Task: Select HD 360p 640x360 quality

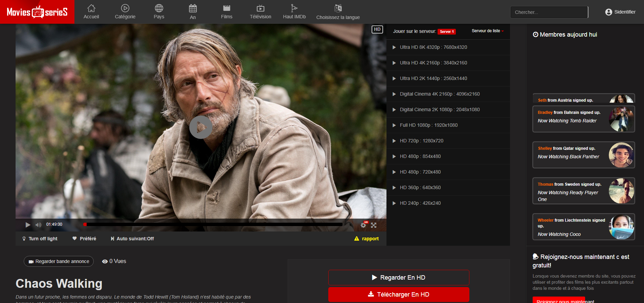Action: 448,187
